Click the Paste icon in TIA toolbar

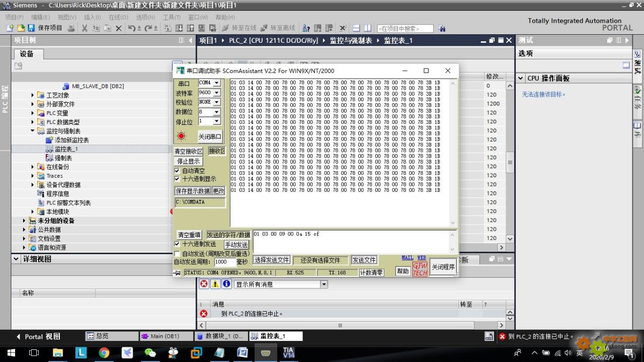click(107, 28)
